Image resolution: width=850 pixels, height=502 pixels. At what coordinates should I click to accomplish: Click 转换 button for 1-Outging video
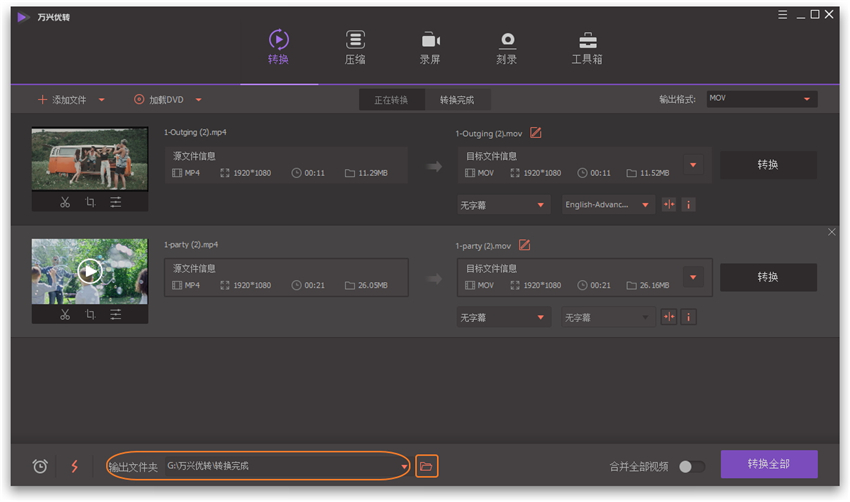[767, 165]
